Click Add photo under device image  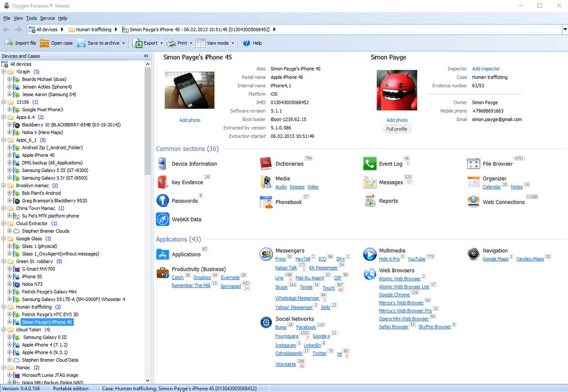pos(189,120)
